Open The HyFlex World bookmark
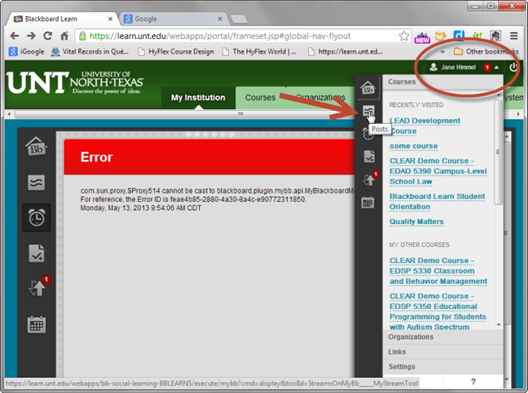Image resolution: width=528 pixels, height=393 pixels. pyautogui.click(x=260, y=52)
